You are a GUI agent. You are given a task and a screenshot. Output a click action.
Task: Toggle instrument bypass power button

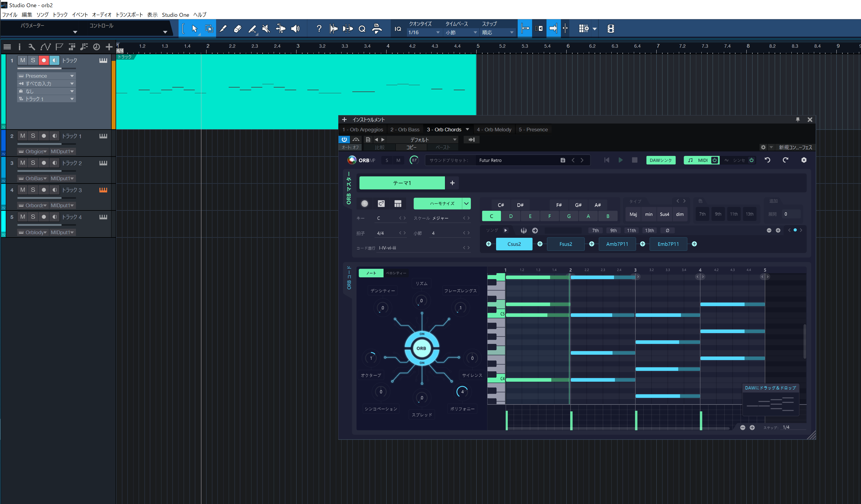[344, 139]
